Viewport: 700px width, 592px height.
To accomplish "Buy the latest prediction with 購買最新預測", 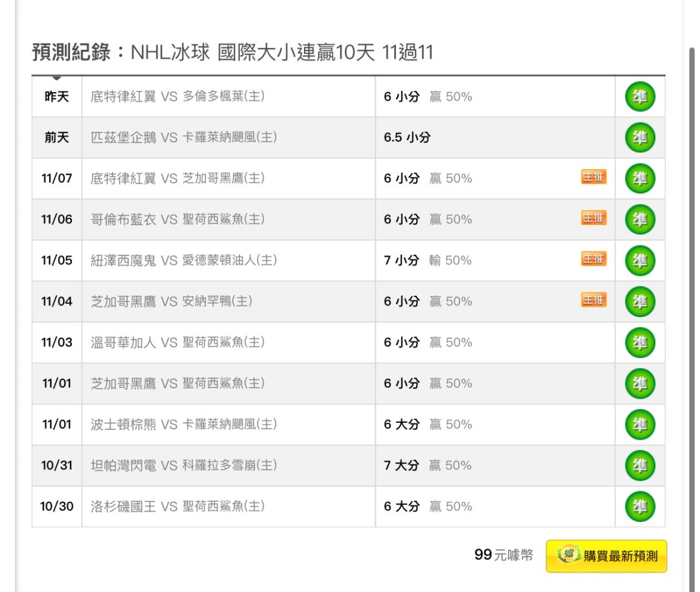I will [x=606, y=556].
